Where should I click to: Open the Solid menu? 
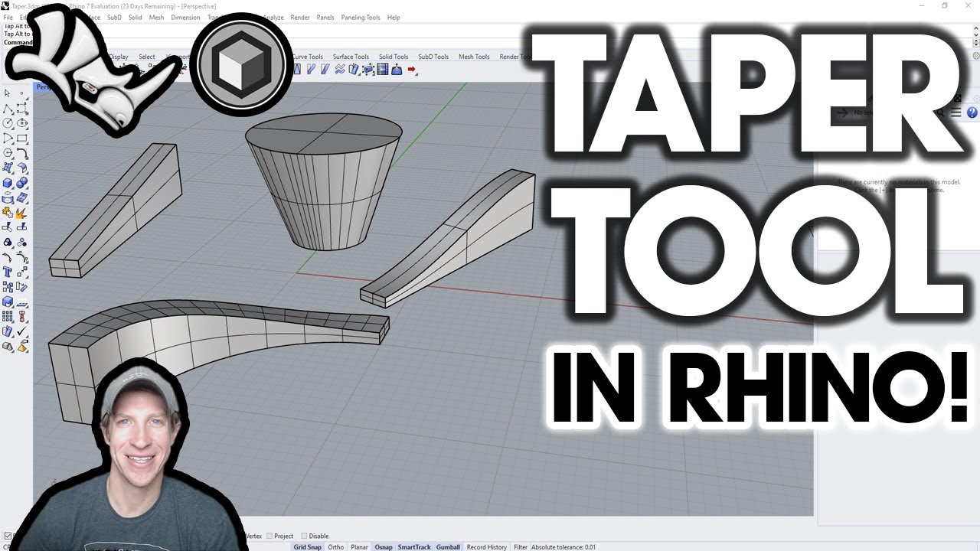click(136, 17)
